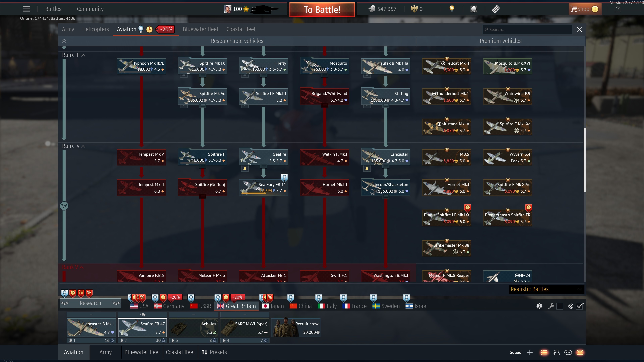Select the Israel nation tab
The height and width of the screenshot is (362, 644).
tap(416, 306)
